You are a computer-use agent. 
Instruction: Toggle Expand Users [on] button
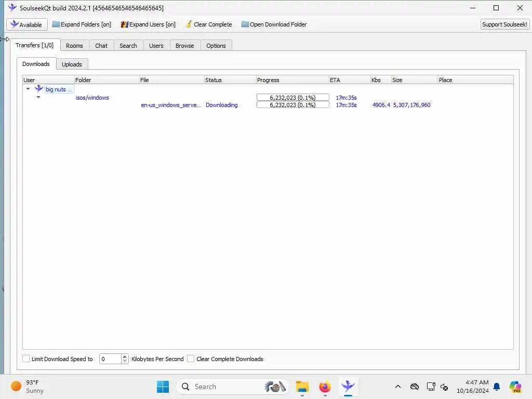point(148,24)
